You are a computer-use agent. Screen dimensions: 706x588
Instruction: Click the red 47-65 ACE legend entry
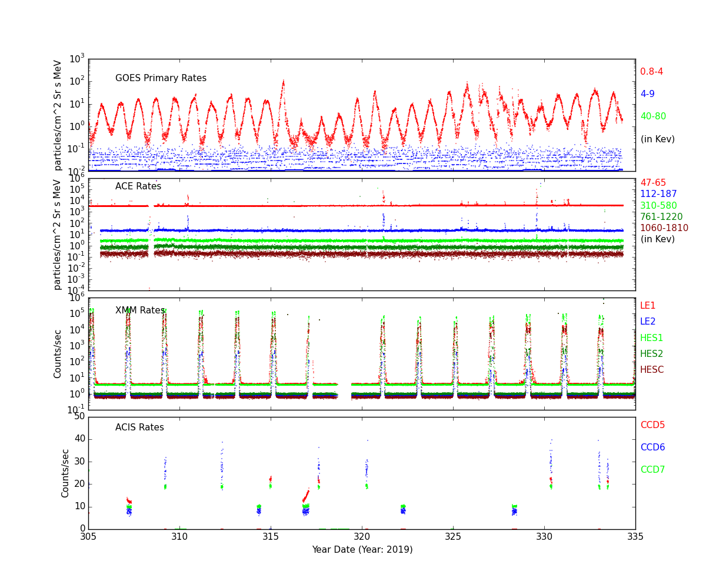(653, 183)
